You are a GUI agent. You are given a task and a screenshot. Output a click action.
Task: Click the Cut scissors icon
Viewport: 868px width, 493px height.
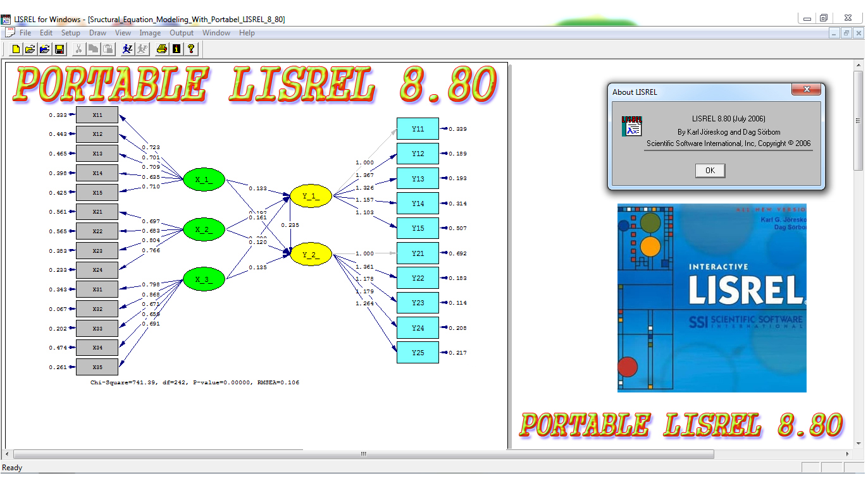tap(78, 49)
